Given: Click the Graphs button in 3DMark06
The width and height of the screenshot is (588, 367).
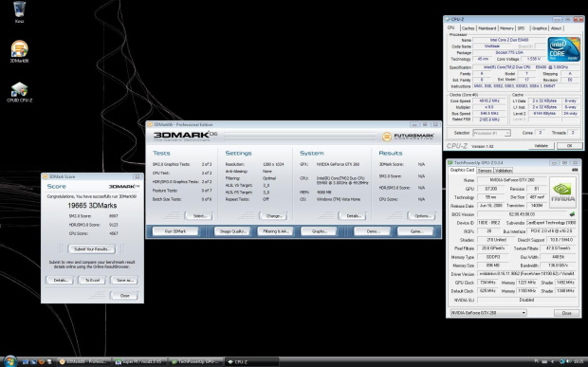Looking at the screenshot, I should [319, 231].
